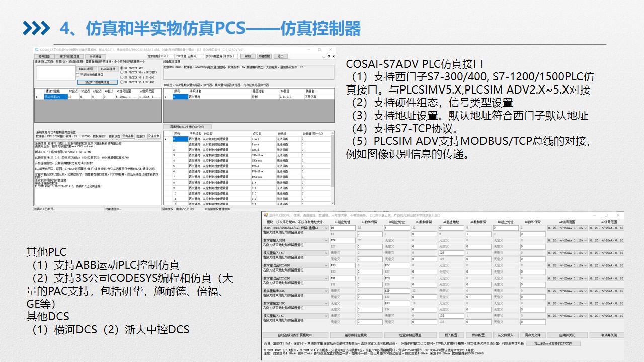Click the 对象信息[>>>>] field

[x=160, y=56]
